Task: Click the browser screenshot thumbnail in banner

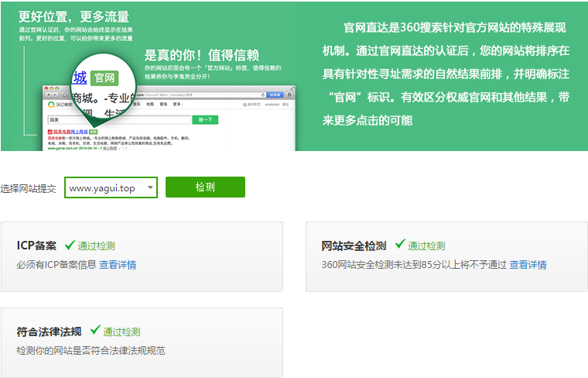Action: tap(169, 119)
